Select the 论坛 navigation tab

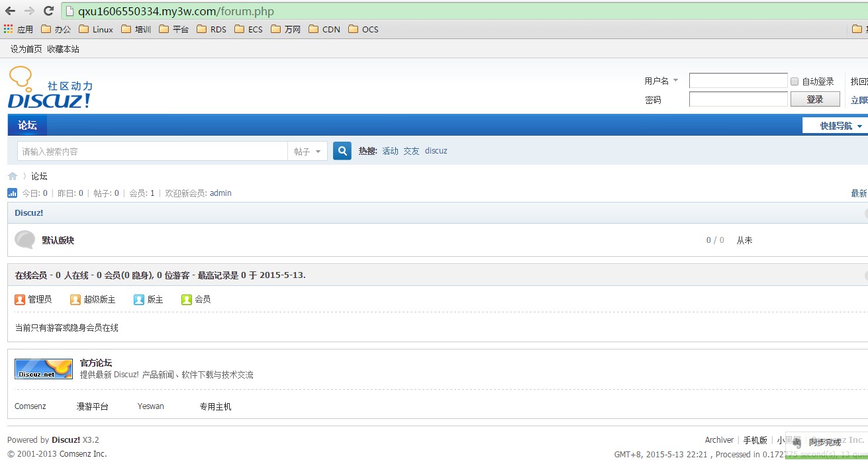27,125
